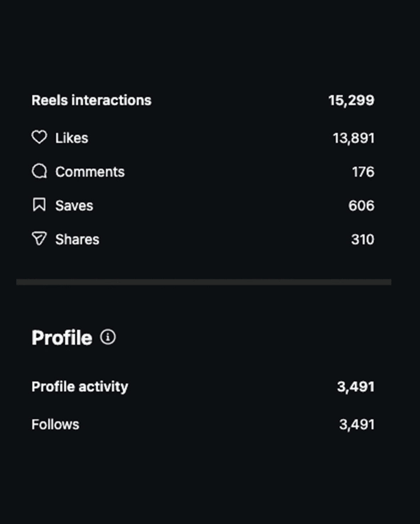
Task: Click the 15,299 Reels interactions total
Action: 351,100
